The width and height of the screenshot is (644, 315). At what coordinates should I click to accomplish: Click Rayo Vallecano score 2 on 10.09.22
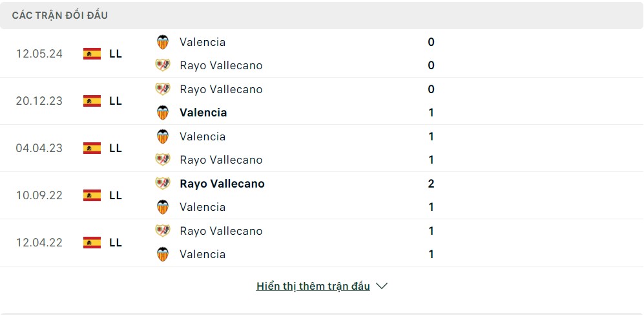pyautogui.click(x=431, y=184)
